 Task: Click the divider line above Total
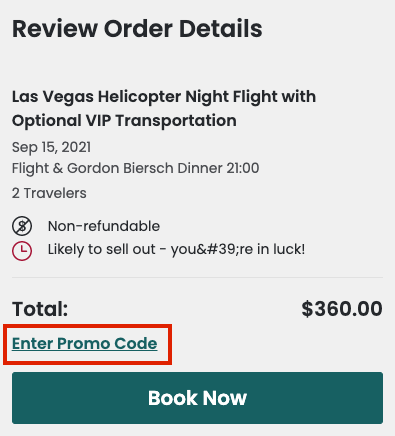pos(197,277)
